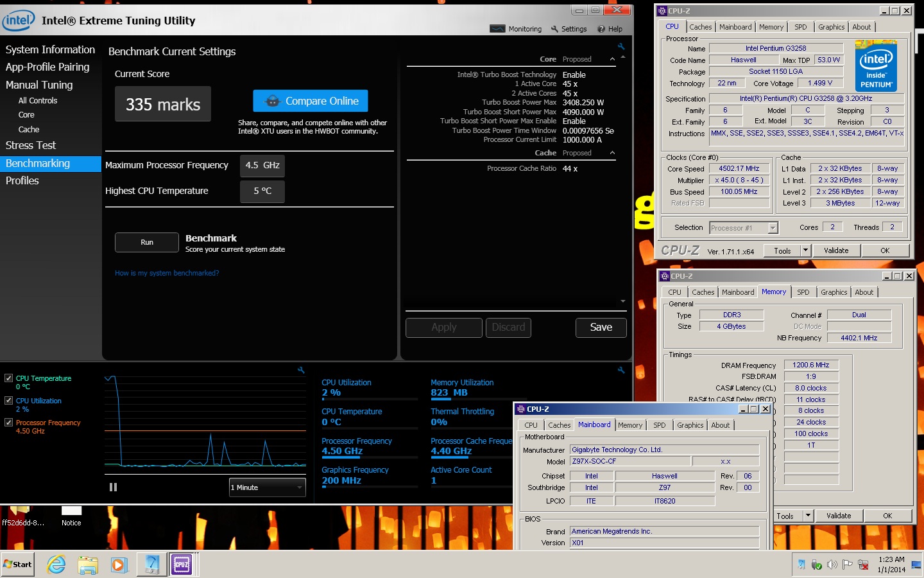Click the Intel logo in XTU title
This screenshot has height=578, width=924.
coord(19,21)
